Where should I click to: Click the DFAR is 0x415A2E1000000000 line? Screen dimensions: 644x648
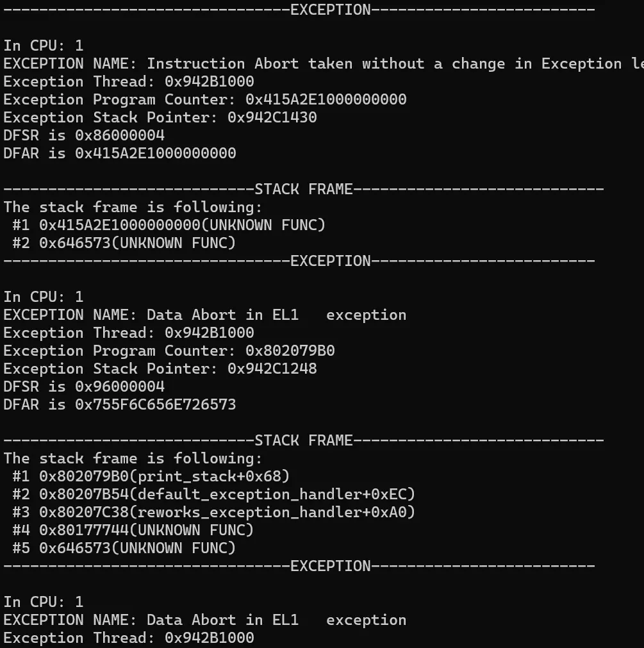120,153
